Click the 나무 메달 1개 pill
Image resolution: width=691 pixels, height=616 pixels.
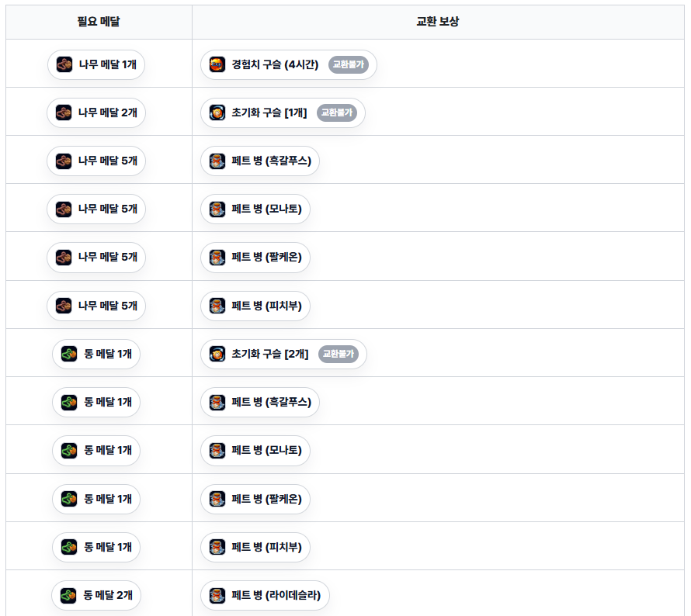click(96, 64)
